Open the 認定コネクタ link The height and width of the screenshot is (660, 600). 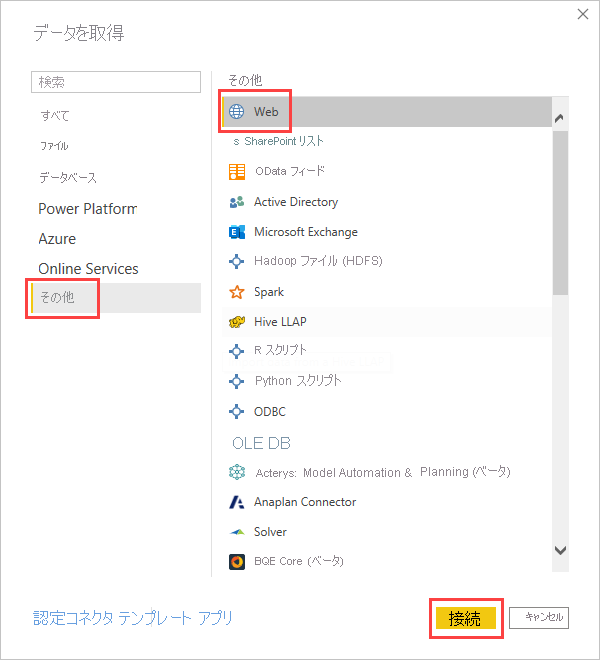(x=73, y=618)
